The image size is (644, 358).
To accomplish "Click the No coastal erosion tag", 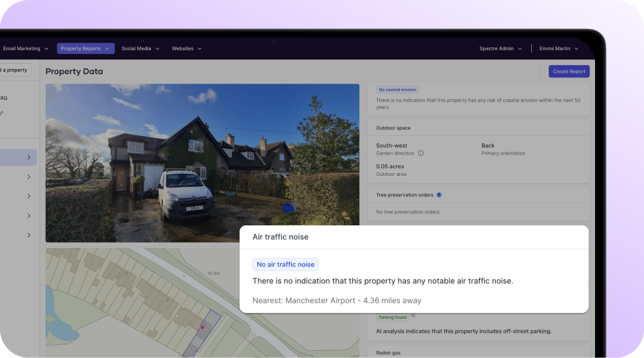I will (x=397, y=89).
